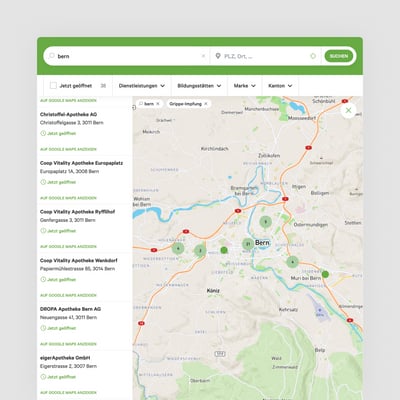Toggle the Jetzt geöffnet checkbox
The width and height of the screenshot is (400, 400).
(x=53, y=86)
